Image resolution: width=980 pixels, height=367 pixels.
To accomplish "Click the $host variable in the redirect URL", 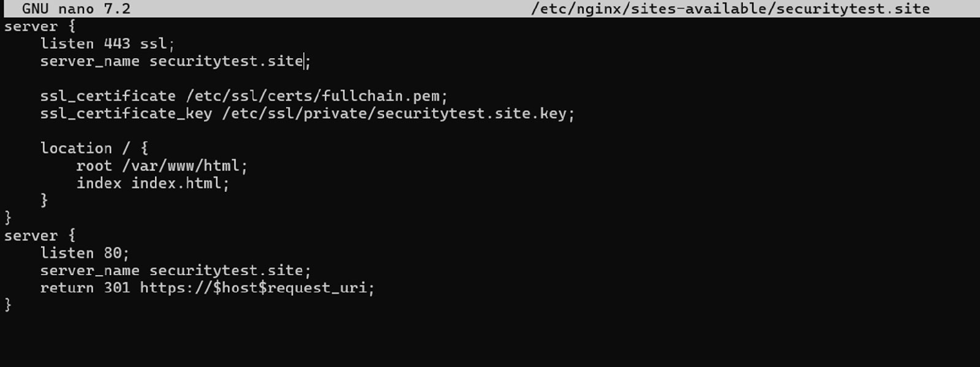I will pos(235,288).
